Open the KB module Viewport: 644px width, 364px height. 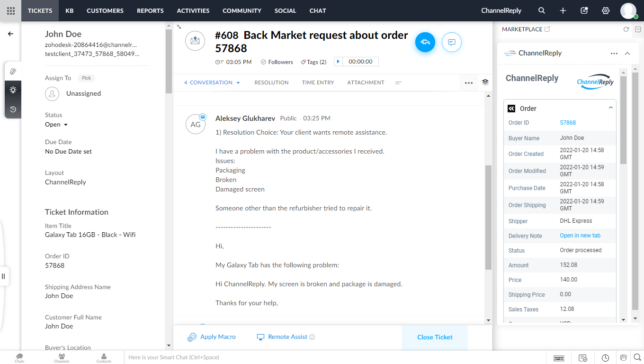70,10
